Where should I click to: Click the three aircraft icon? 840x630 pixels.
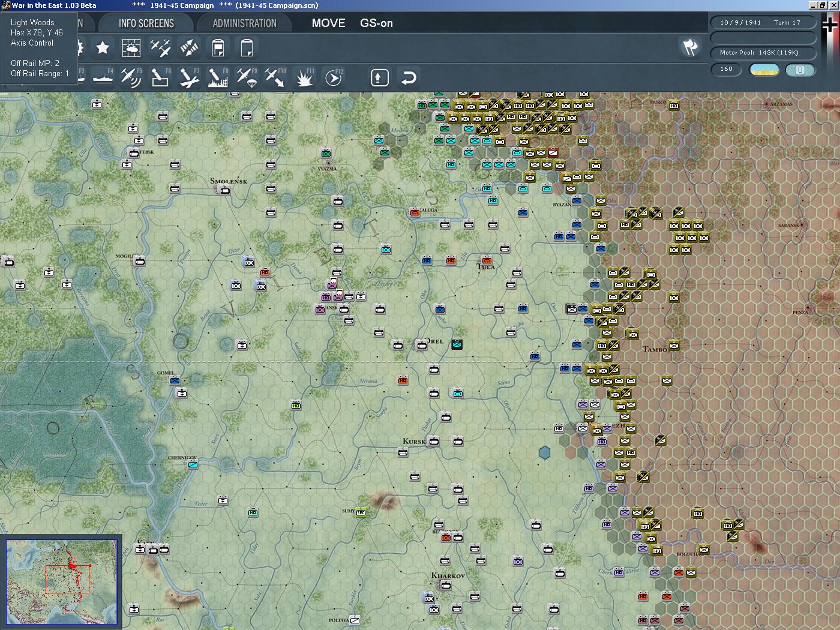pyautogui.click(x=160, y=47)
